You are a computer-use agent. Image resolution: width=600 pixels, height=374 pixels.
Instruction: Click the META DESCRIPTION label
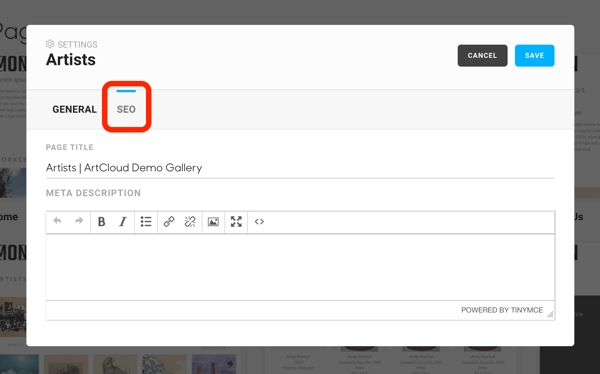click(x=93, y=193)
